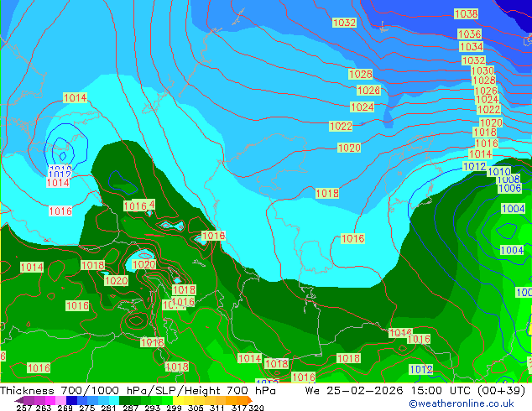Image resolution: width=532 pixels, height=411 pixels.
Task: Click the 320 legend value
Action: coord(256,408)
